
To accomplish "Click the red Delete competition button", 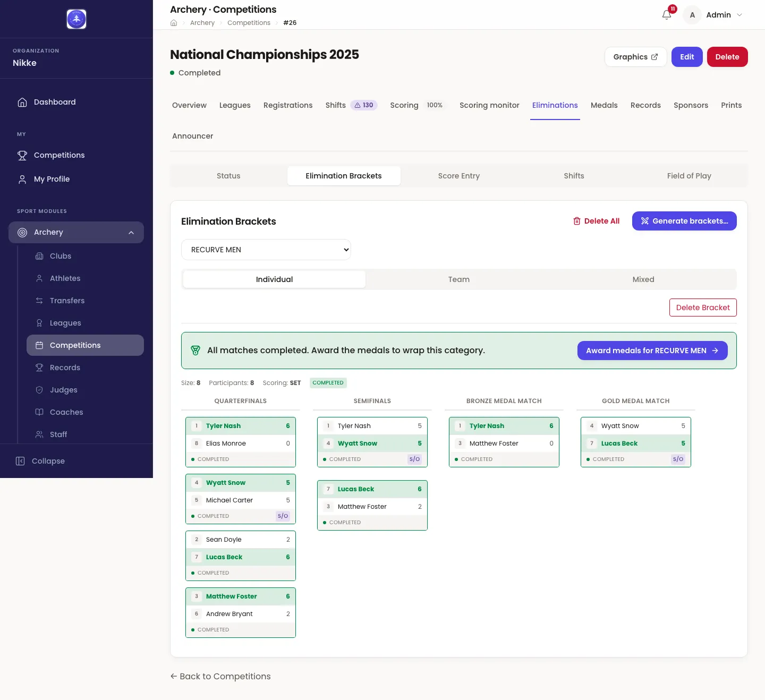I will point(727,57).
